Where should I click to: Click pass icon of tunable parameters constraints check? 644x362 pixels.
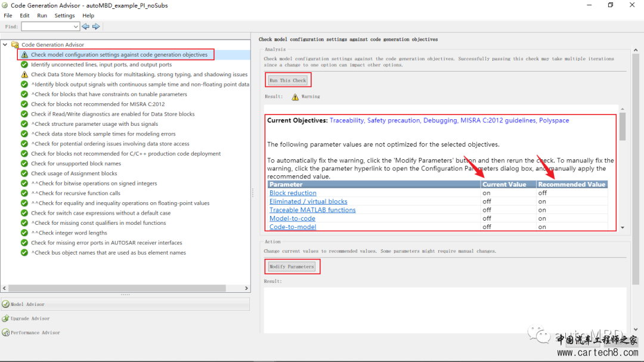tap(24, 94)
